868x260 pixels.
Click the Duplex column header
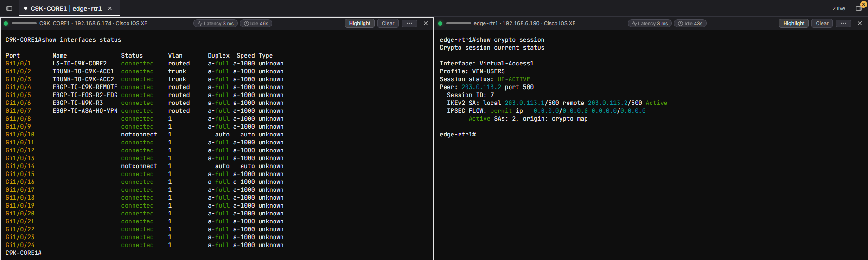pyautogui.click(x=219, y=56)
